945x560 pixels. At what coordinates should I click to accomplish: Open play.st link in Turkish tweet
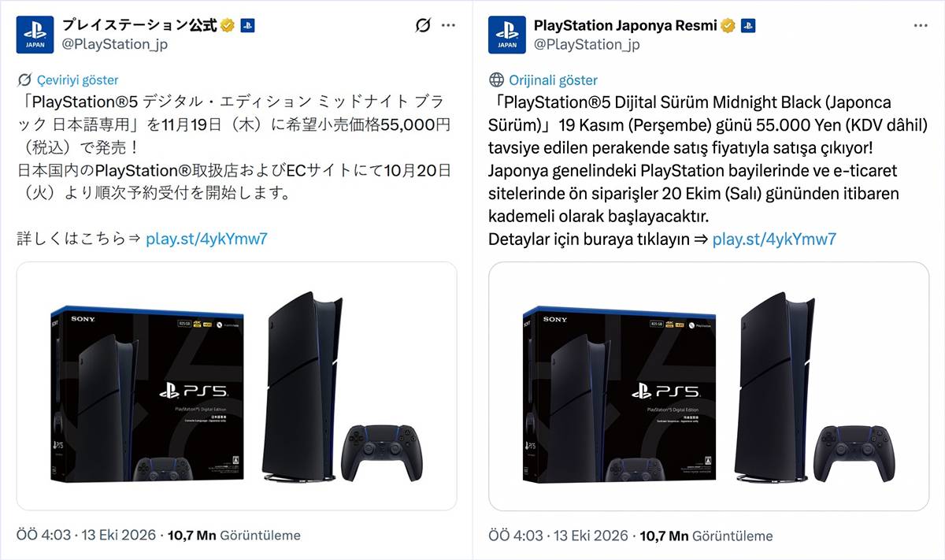click(774, 239)
